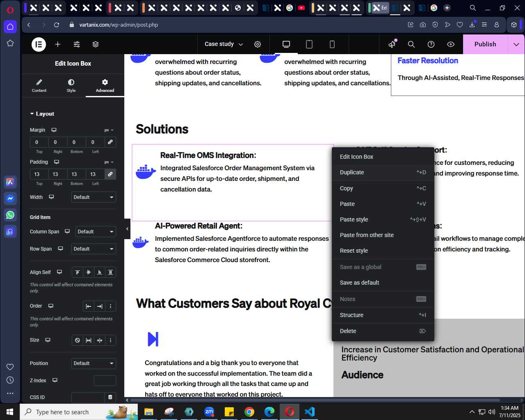Set Align Self to start

pyautogui.click(x=77, y=272)
